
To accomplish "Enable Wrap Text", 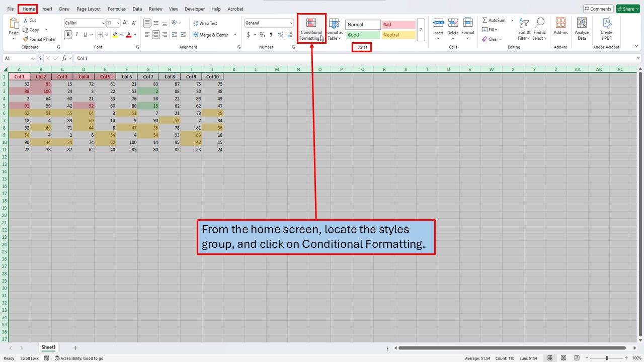I will point(206,24).
